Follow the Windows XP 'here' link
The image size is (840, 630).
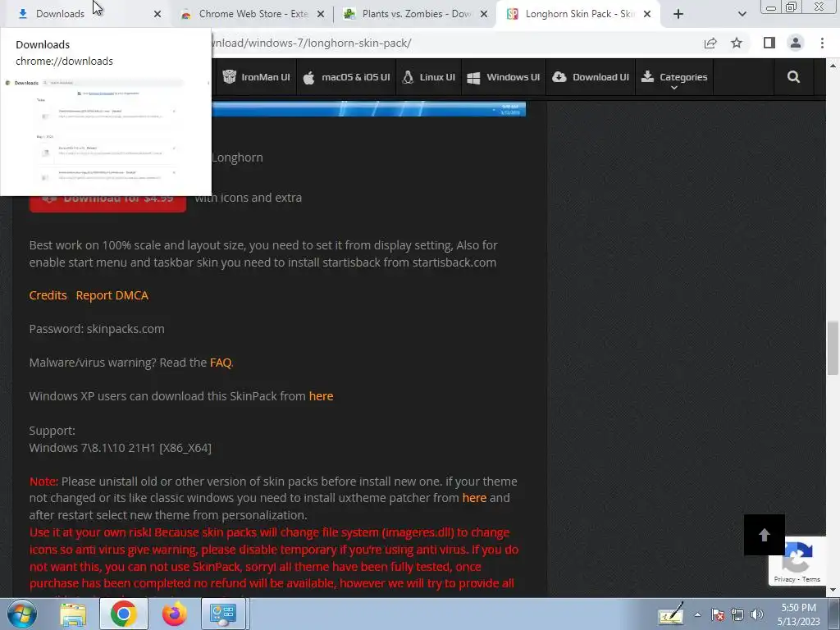321,396
